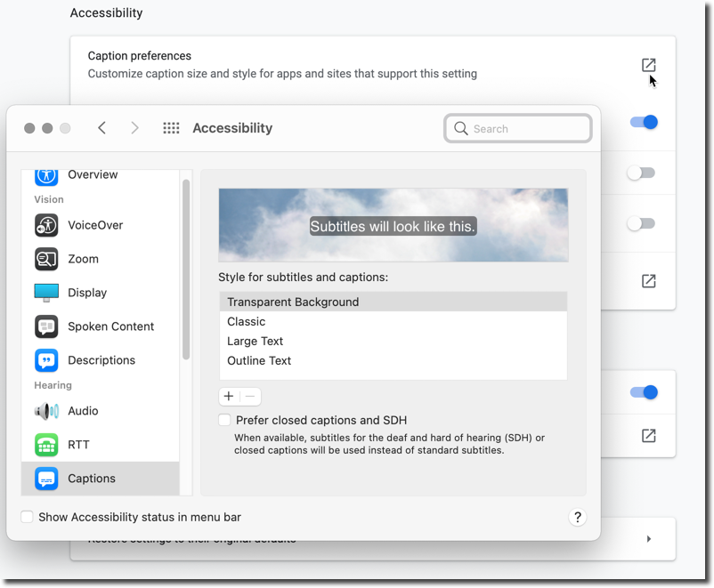Open Caption preferences external link icon
Image resolution: width=714 pixels, height=588 pixels.
pos(648,65)
